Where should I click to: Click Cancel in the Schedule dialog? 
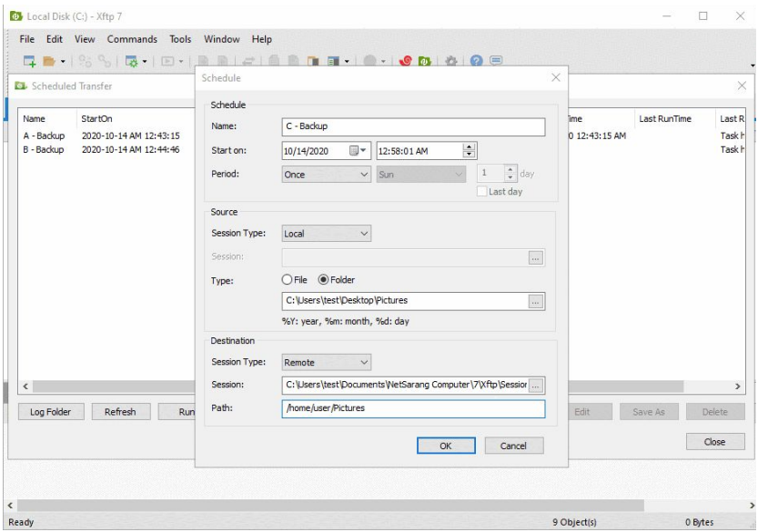[514, 446]
